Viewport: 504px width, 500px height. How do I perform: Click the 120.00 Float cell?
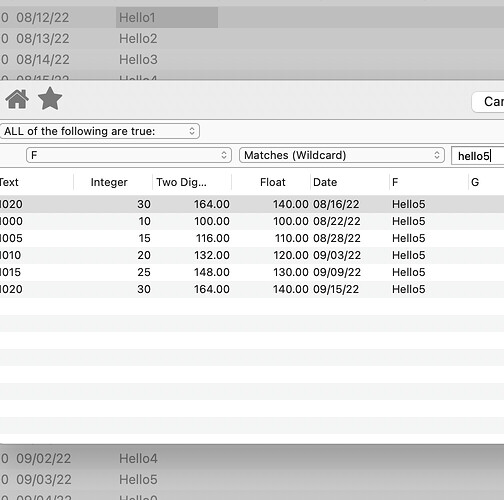click(291, 255)
